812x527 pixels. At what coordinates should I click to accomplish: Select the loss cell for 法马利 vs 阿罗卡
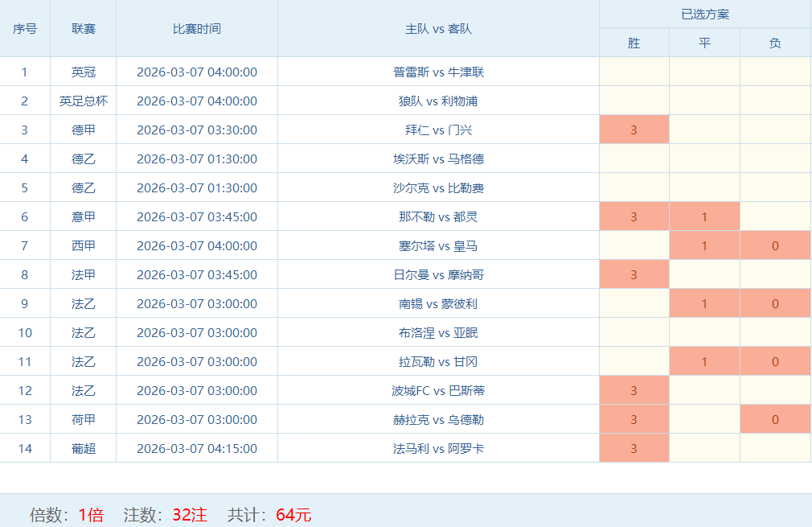pyautogui.click(x=775, y=448)
